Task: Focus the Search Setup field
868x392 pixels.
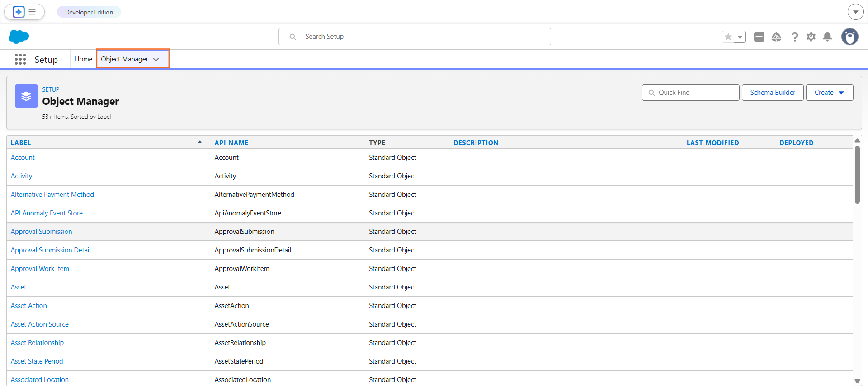Action: (415, 37)
